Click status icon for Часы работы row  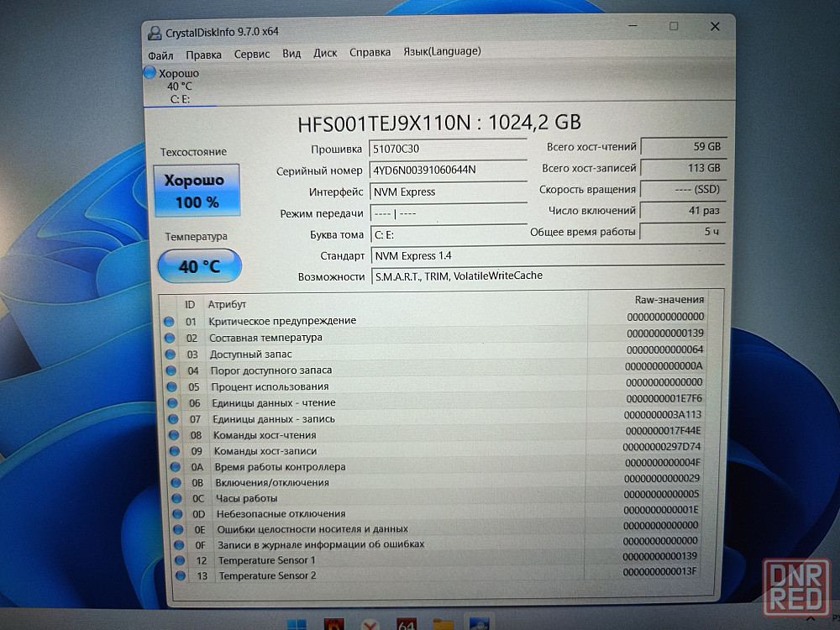pyautogui.click(x=176, y=498)
